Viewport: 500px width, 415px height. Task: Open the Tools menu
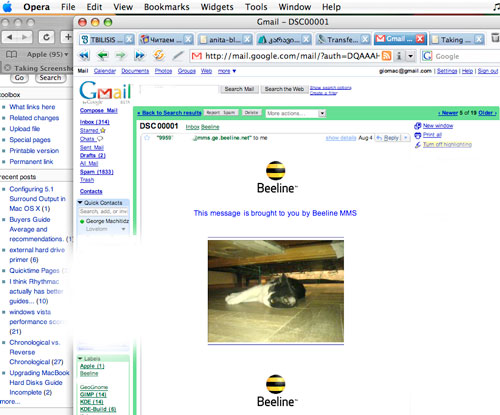click(256, 7)
